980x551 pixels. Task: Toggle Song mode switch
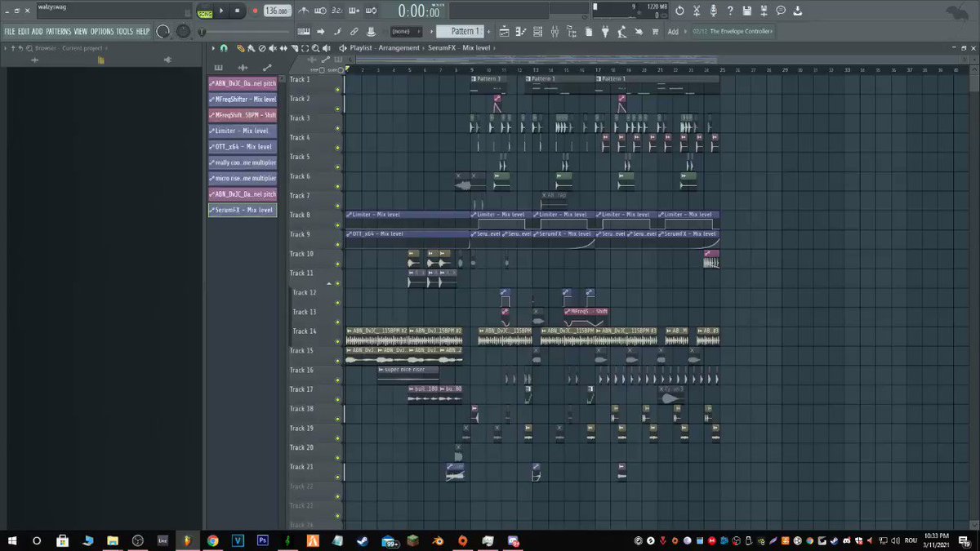coord(204,13)
